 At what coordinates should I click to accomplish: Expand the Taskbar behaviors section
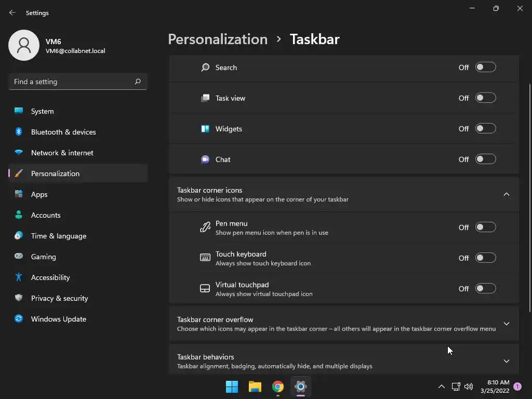(506, 361)
